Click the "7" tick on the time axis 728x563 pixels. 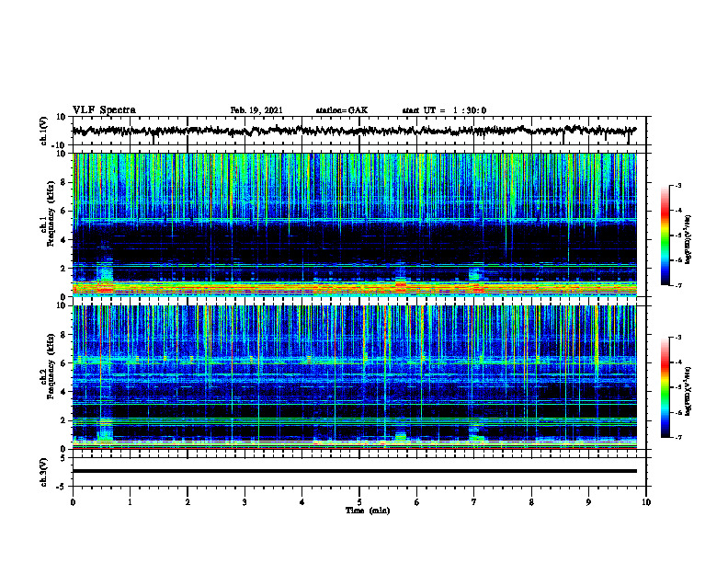point(474,502)
